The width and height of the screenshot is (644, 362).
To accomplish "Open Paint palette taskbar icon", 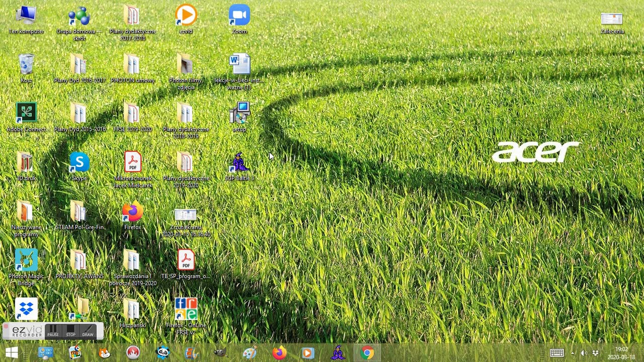I will (250, 353).
